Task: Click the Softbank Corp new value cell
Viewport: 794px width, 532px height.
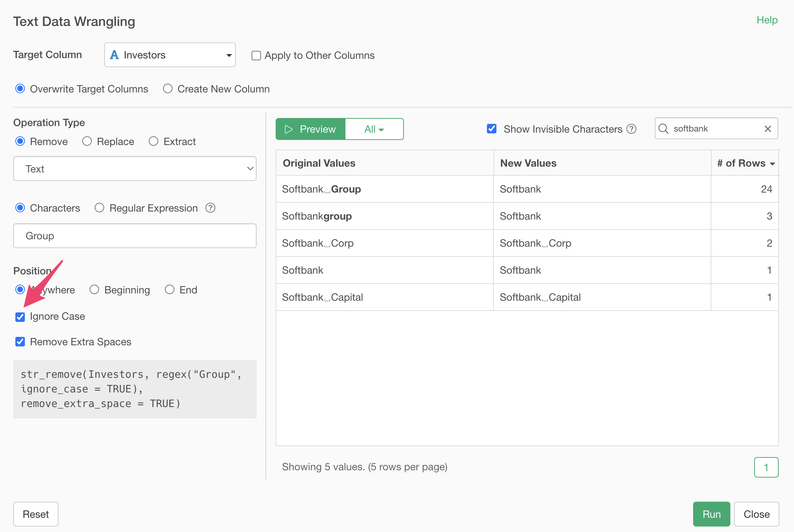Action: pyautogui.click(x=602, y=243)
